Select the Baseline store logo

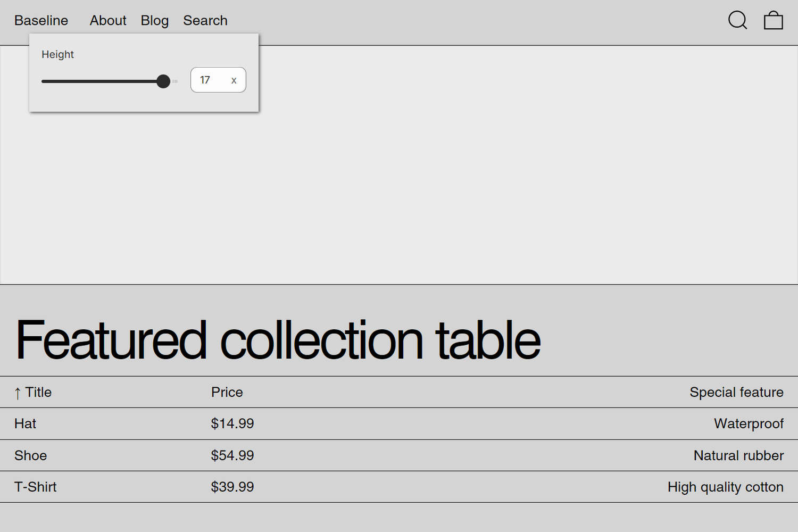pos(41,20)
